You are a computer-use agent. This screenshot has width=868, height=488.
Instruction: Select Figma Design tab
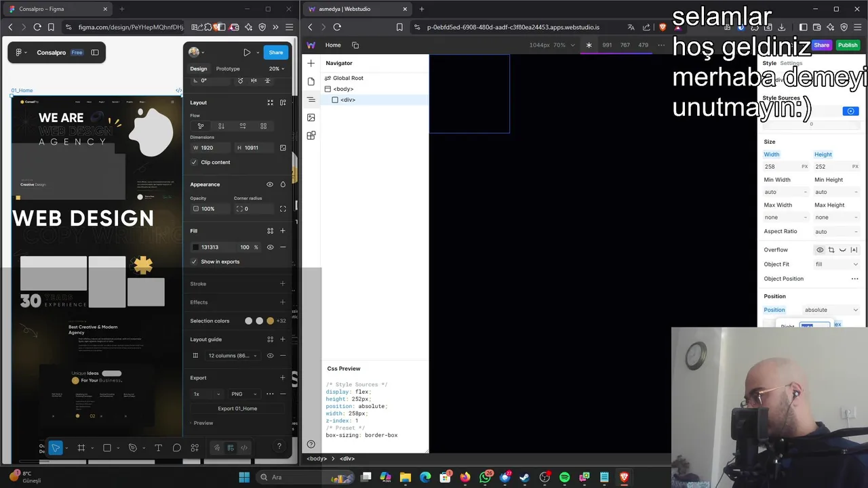coord(199,68)
